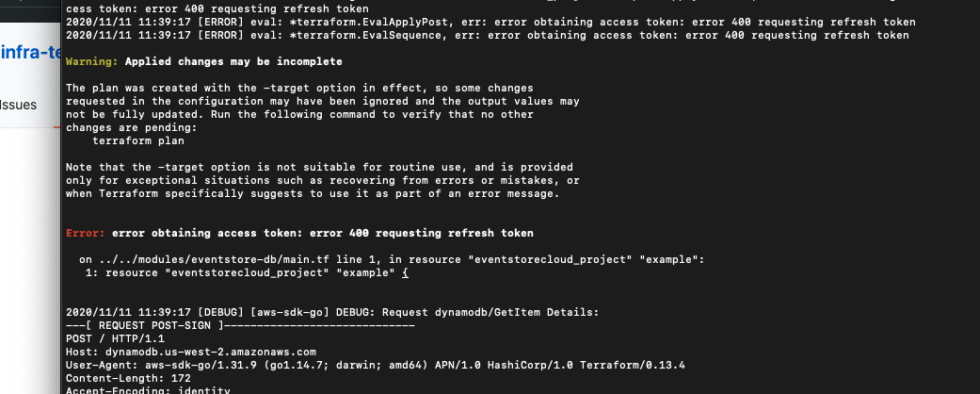
Task: Open the Issues tab in the background page
Action: (x=19, y=105)
